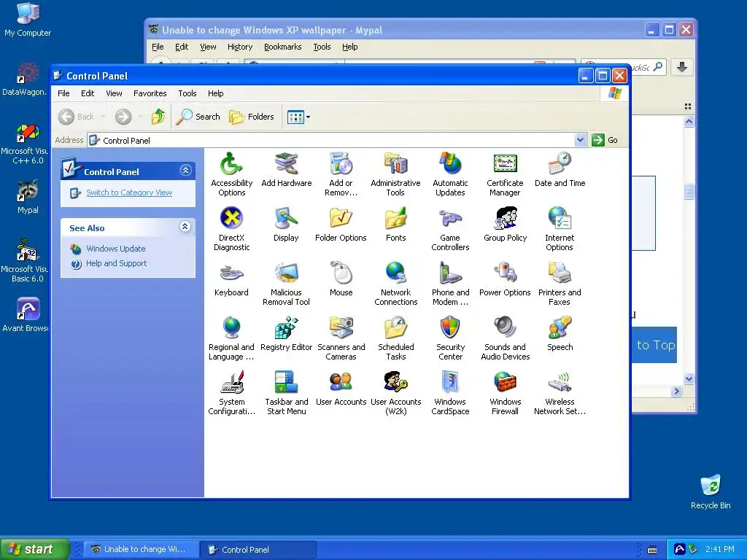The width and height of the screenshot is (747, 560).
Task: Go up one folder level
Action: tap(158, 117)
